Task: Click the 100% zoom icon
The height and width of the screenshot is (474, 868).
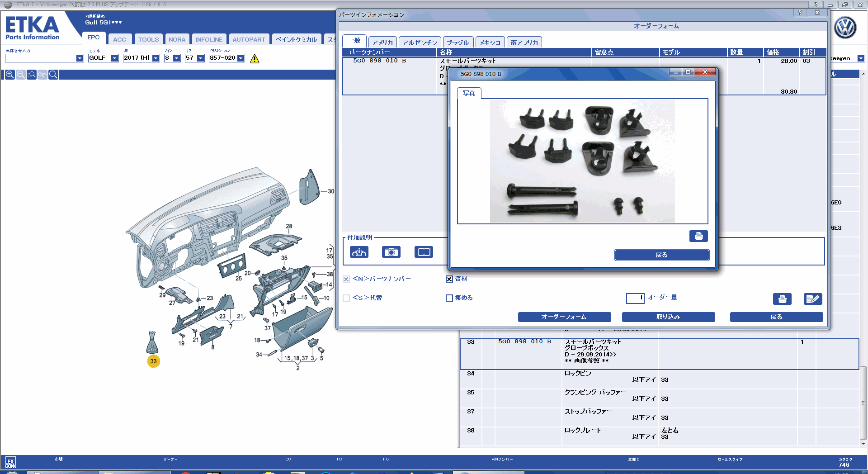Action: [42, 75]
